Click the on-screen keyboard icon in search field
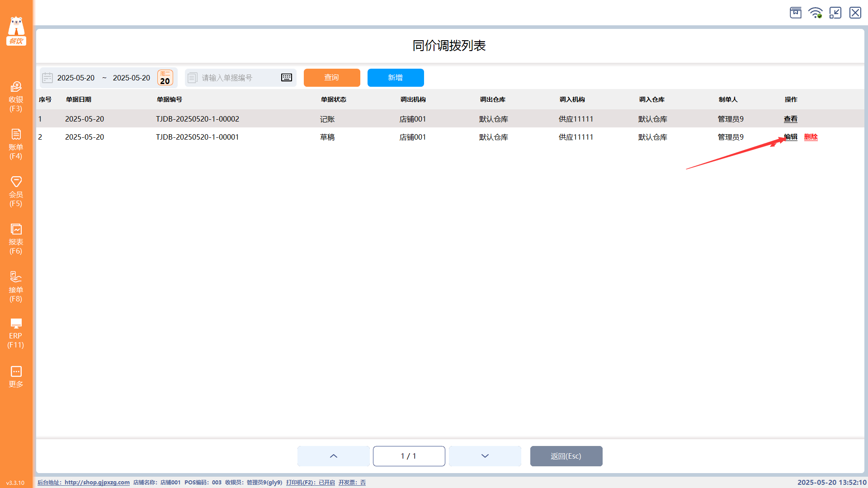This screenshot has width=868, height=488. 287,78
